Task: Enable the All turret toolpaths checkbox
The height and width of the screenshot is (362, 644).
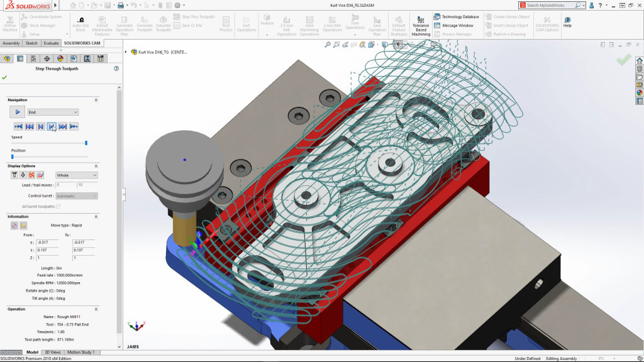Action: [x=58, y=206]
